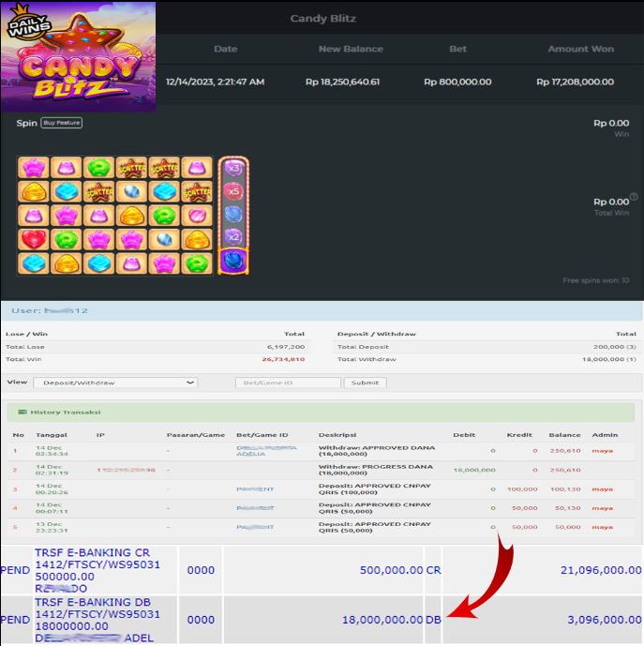Click the pink striped swirl candy symbol

pyautogui.click(x=197, y=215)
